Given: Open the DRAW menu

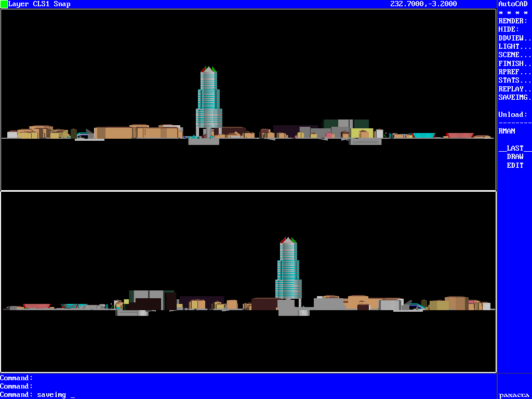Looking at the screenshot, I should point(515,157).
